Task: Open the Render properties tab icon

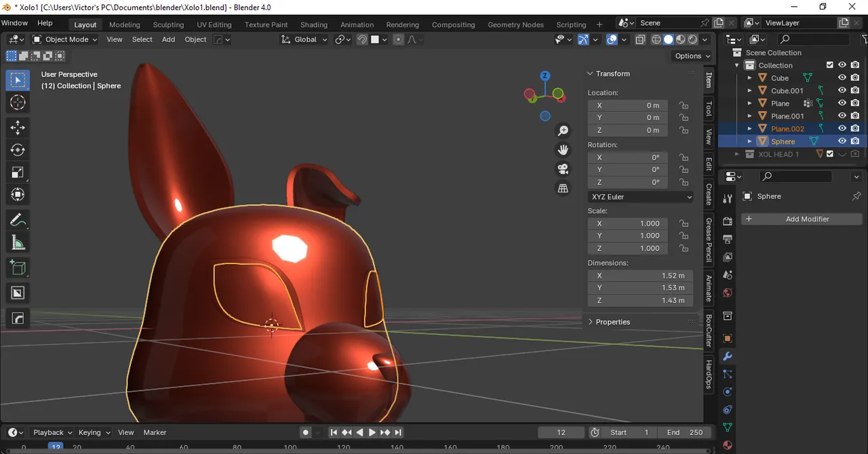Action: click(728, 222)
